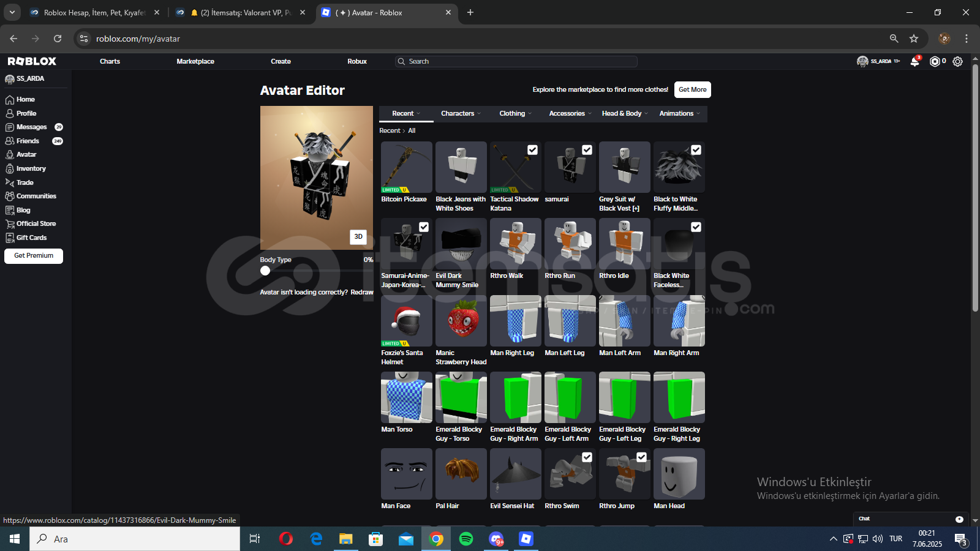The height and width of the screenshot is (551, 980).
Task: Switch to İtemsatış Valorant browser tab
Action: pos(240,12)
